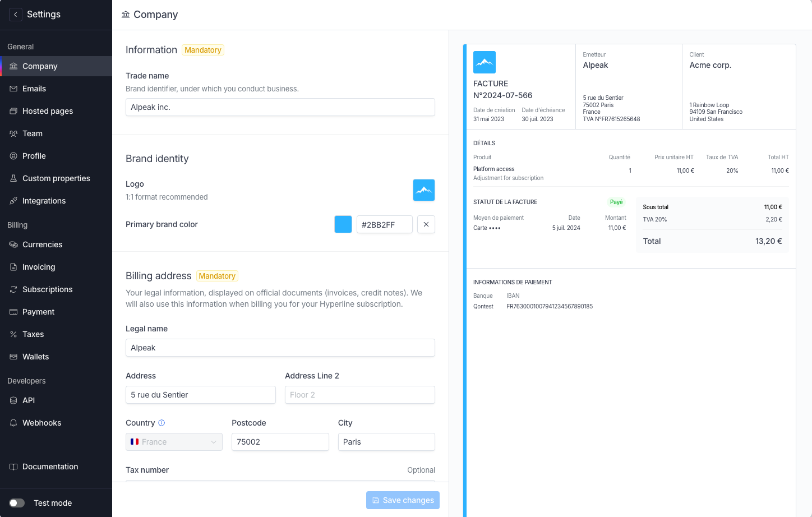
Task: Click the Documentation book icon
Action: click(13, 467)
